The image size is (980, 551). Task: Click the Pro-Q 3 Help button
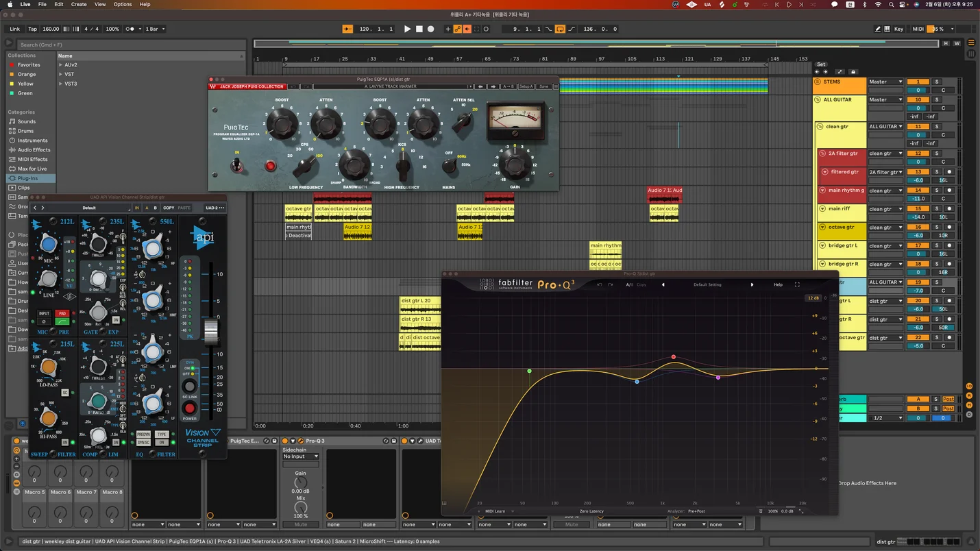click(x=778, y=284)
